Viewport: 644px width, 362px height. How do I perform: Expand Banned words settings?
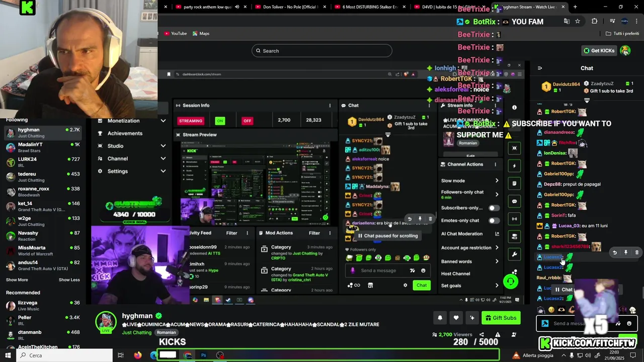pos(470,261)
